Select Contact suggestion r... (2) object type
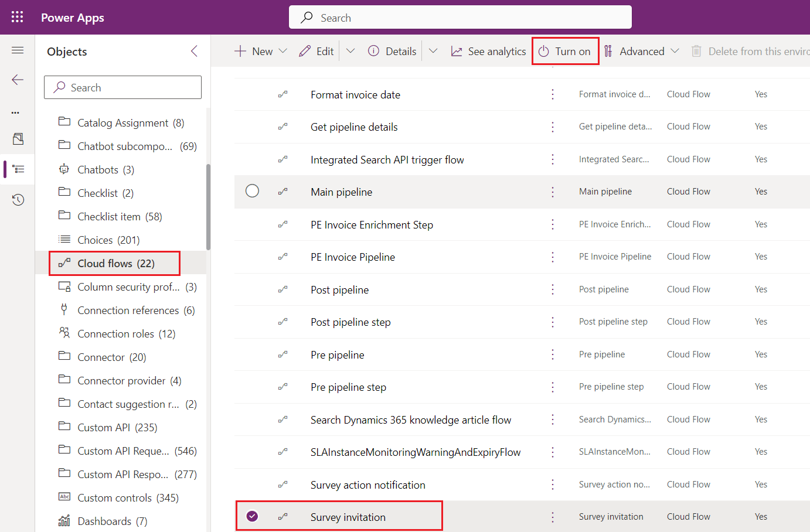This screenshot has width=810, height=532. tap(128, 404)
